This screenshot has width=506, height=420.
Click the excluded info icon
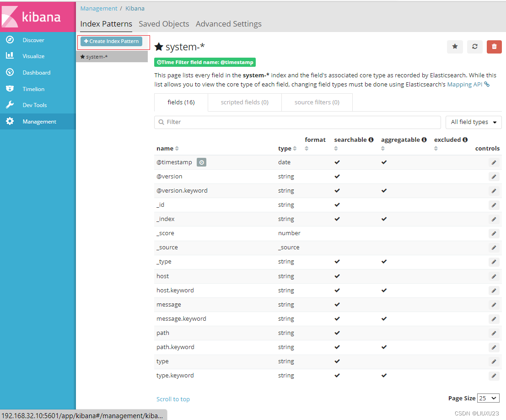[465, 140]
